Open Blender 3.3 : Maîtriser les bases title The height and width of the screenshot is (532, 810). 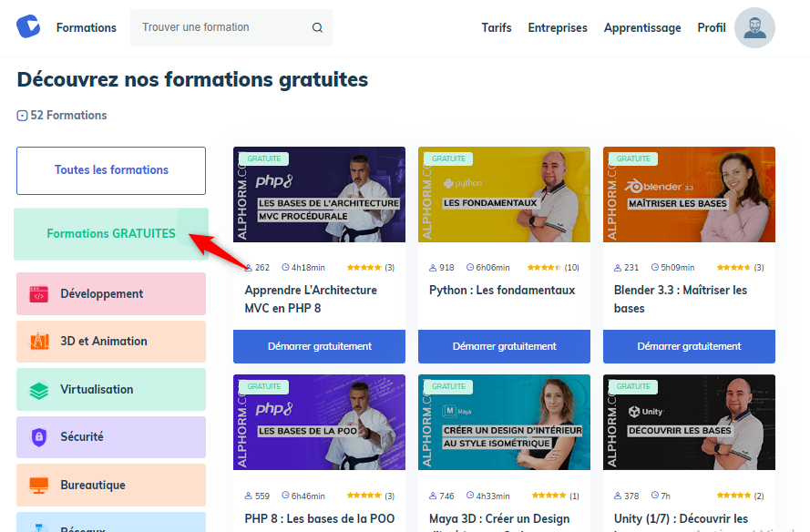(681, 299)
